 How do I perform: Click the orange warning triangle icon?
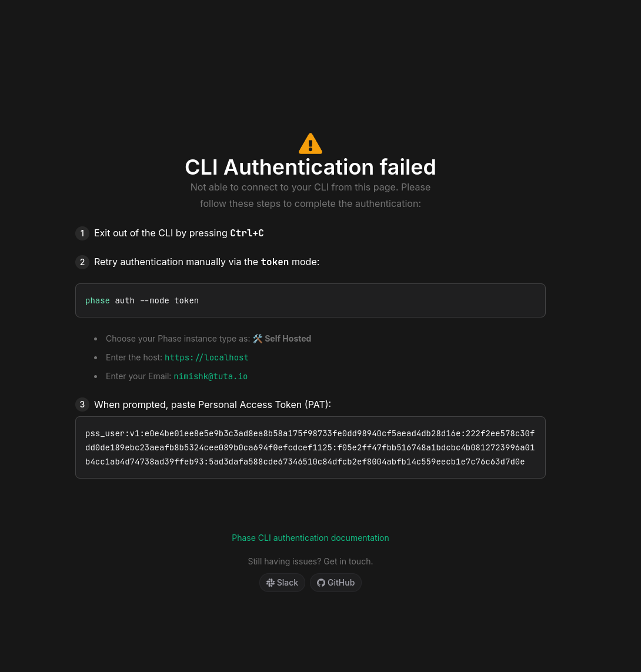(x=311, y=143)
